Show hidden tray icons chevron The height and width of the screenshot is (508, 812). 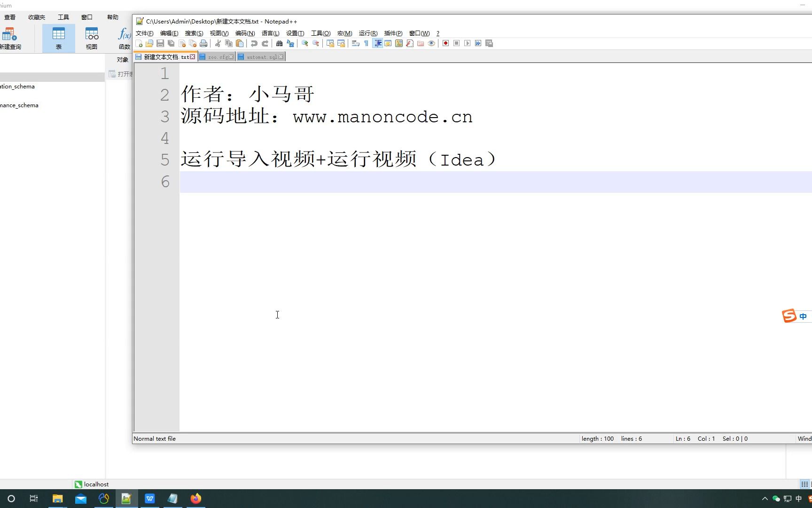point(765,499)
